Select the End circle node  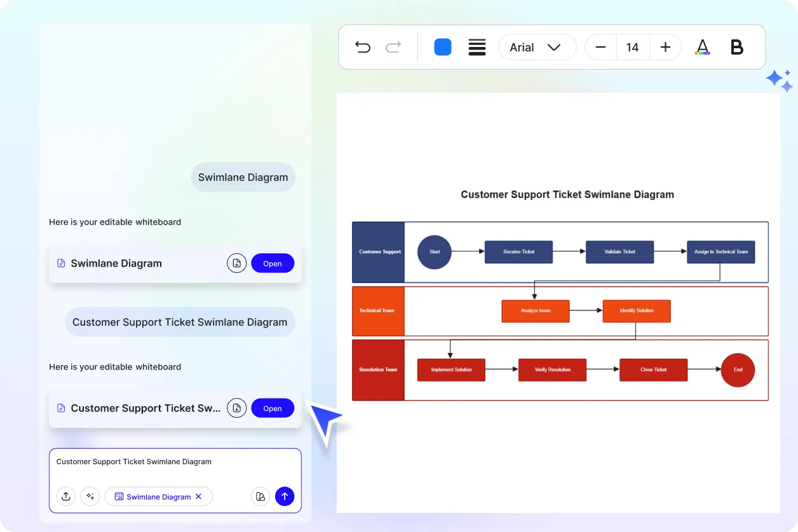(738, 370)
